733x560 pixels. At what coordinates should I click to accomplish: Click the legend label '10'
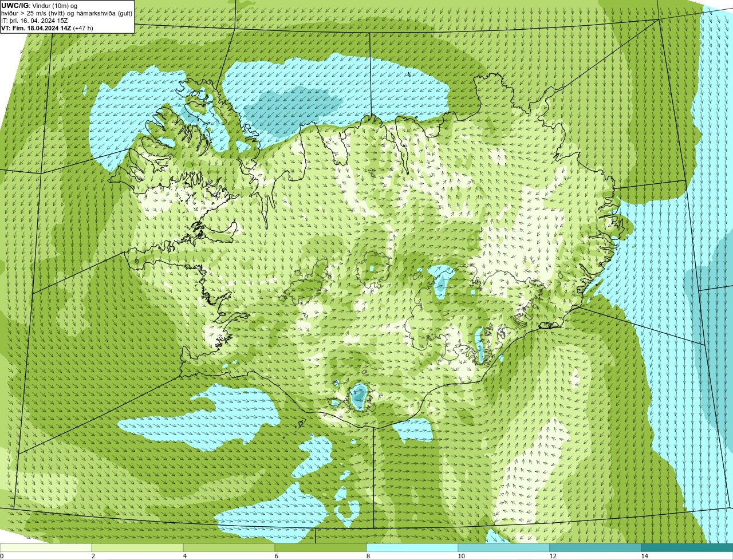461,556
